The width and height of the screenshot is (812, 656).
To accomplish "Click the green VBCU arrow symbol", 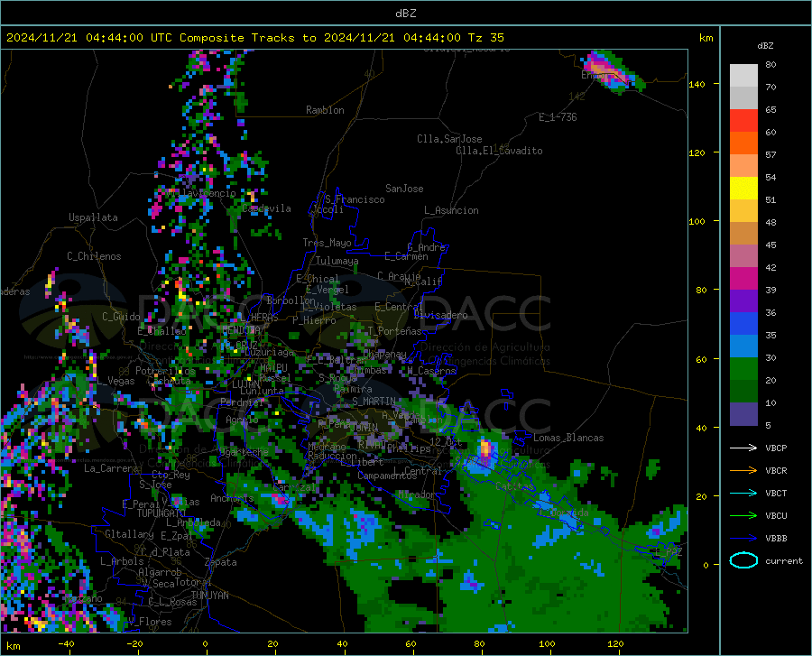I will (x=743, y=516).
